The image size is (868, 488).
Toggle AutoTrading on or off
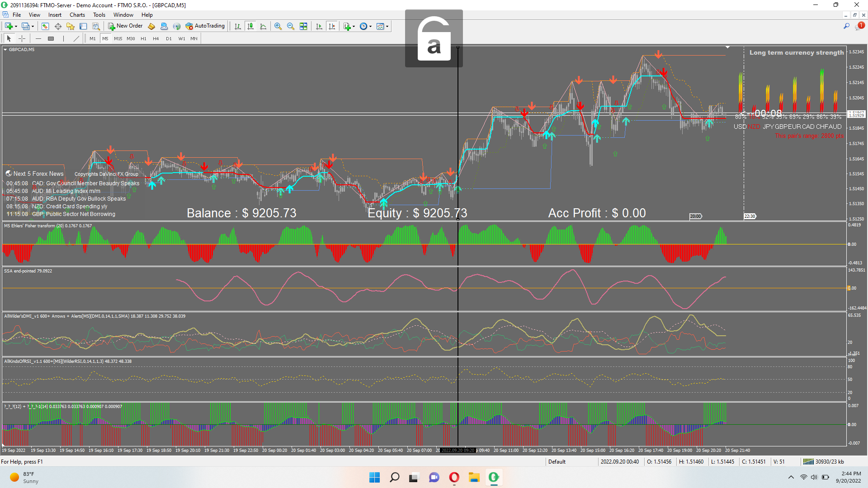205,26
